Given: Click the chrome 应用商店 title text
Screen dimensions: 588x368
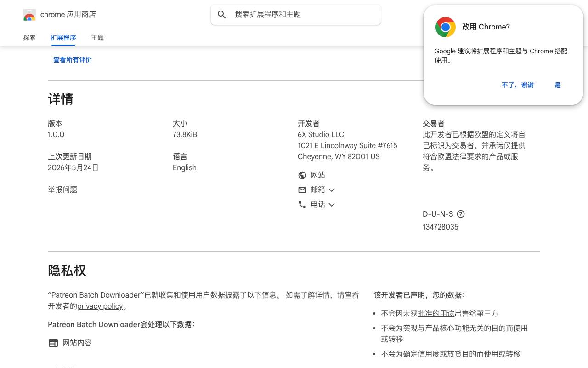Looking at the screenshot, I should [68, 15].
